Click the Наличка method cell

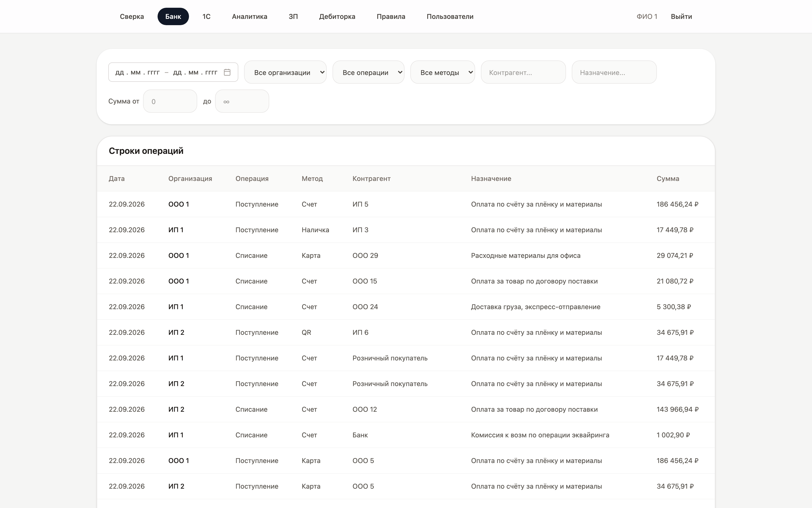(x=315, y=230)
